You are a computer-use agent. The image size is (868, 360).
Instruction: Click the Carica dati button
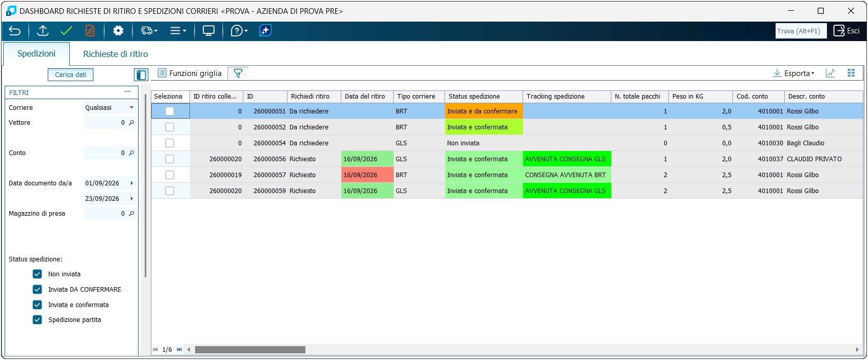tap(71, 75)
